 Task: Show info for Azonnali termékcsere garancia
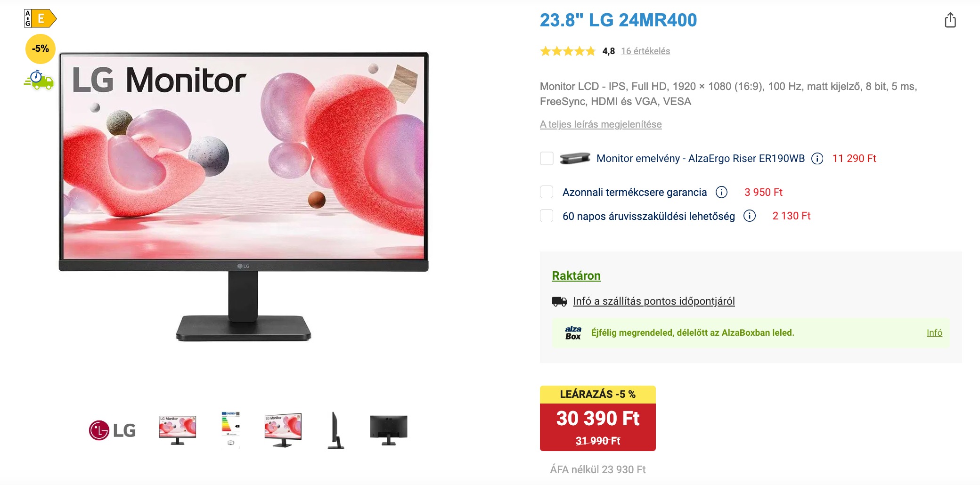click(721, 192)
